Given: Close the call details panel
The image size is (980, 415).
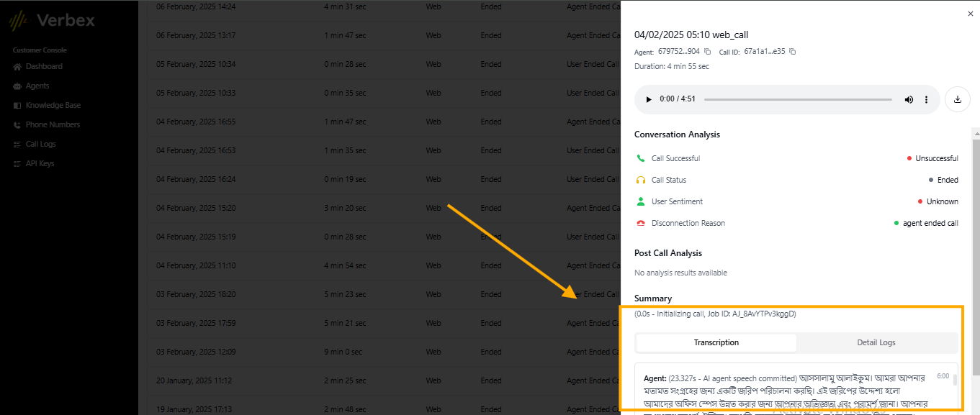Looking at the screenshot, I should pos(970,13).
